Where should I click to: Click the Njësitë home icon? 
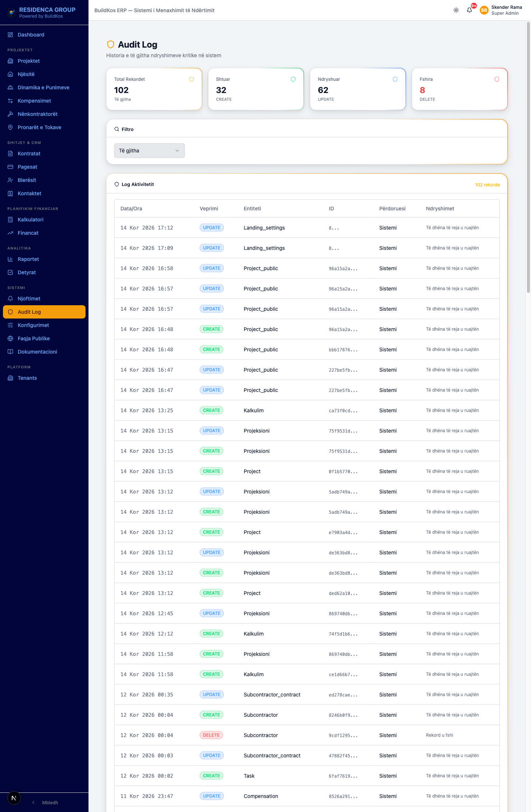[10, 74]
